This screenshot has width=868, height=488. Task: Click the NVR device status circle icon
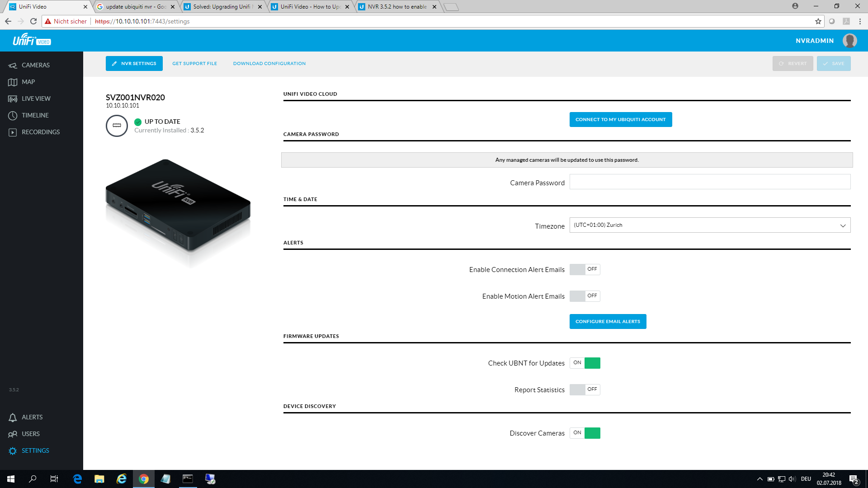tap(117, 126)
